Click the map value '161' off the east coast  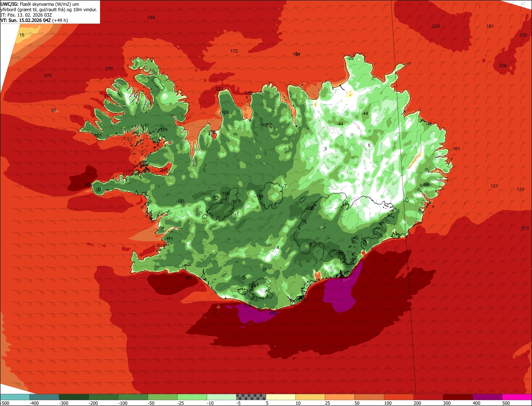pos(456,149)
